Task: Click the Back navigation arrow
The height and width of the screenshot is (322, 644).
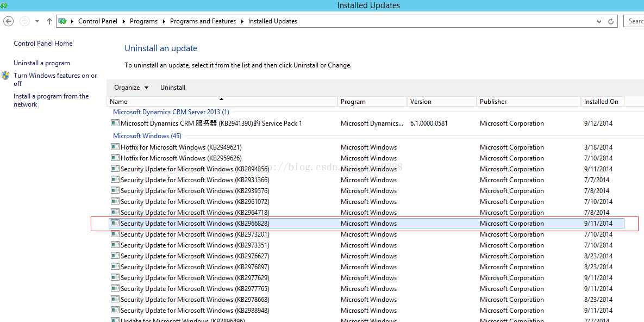Action: click(x=9, y=21)
